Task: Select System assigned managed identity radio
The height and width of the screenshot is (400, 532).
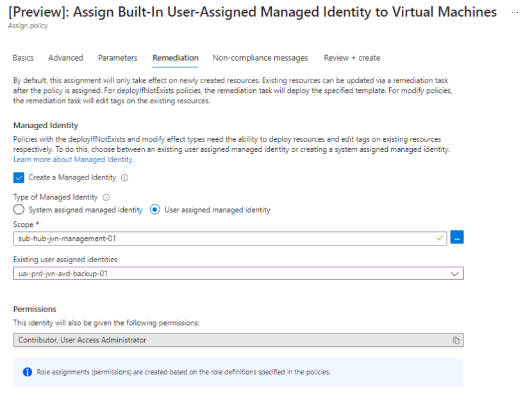Action: tap(19, 210)
